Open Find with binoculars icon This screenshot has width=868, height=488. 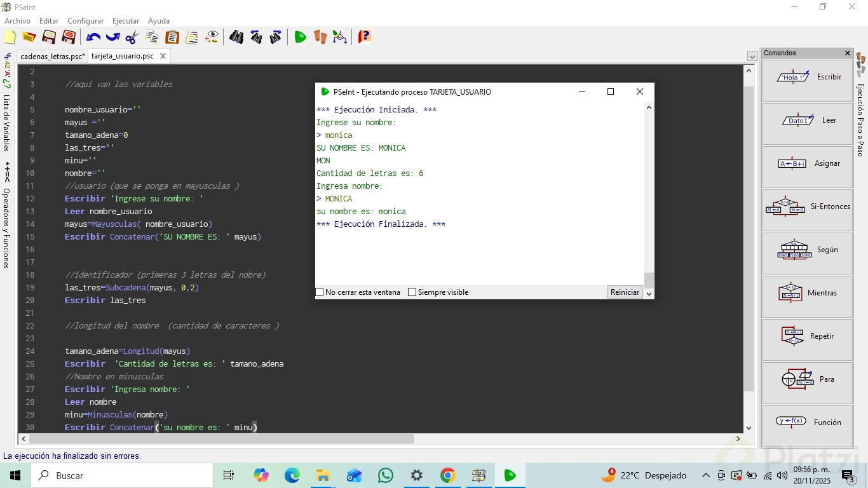point(236,37)
